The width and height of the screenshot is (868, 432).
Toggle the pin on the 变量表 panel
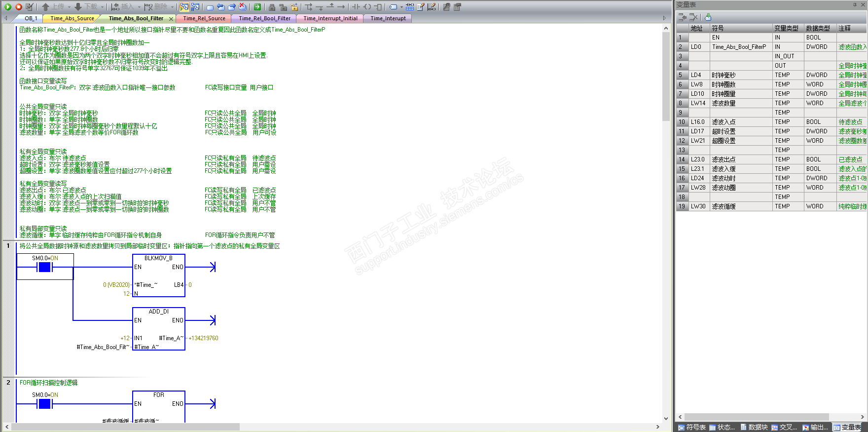(855, 4)
